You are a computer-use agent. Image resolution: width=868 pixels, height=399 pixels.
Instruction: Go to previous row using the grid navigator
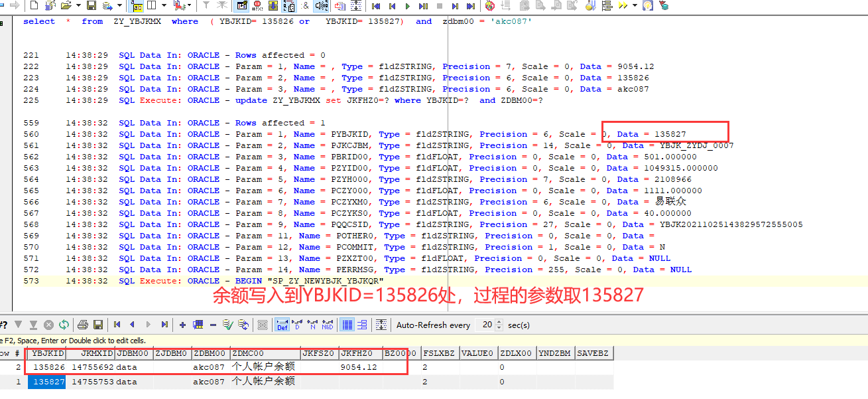click(132, 325)
